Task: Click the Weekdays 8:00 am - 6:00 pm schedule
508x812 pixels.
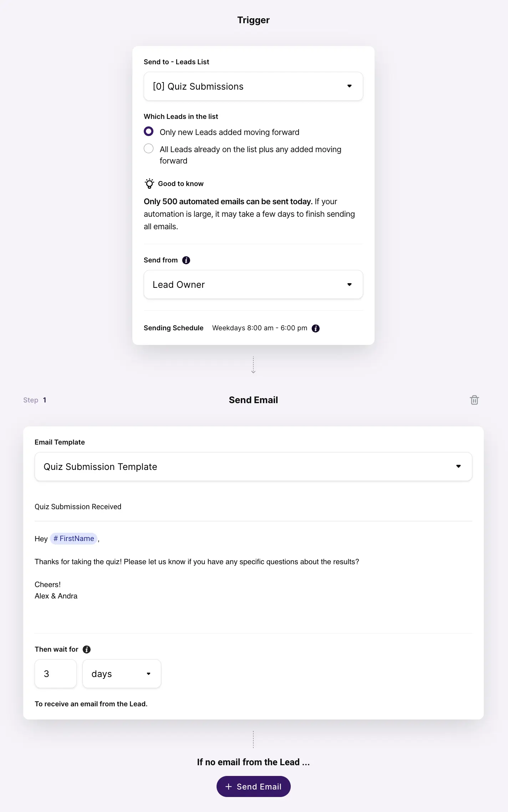Action: coord(260,328)
